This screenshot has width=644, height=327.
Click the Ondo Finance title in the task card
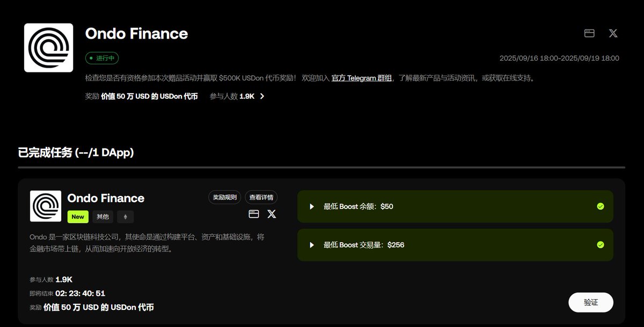106,198
